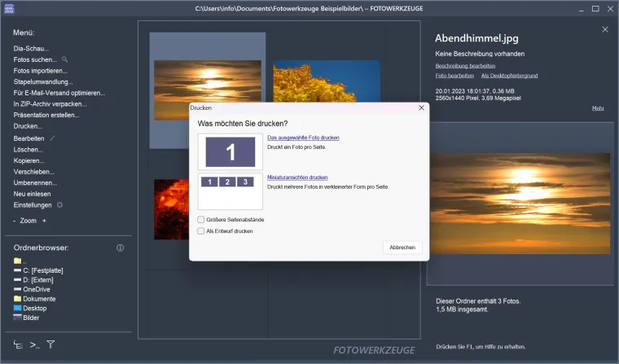Open the command prompt icon in sidebar
619x364 pixels.
point(34,344)
